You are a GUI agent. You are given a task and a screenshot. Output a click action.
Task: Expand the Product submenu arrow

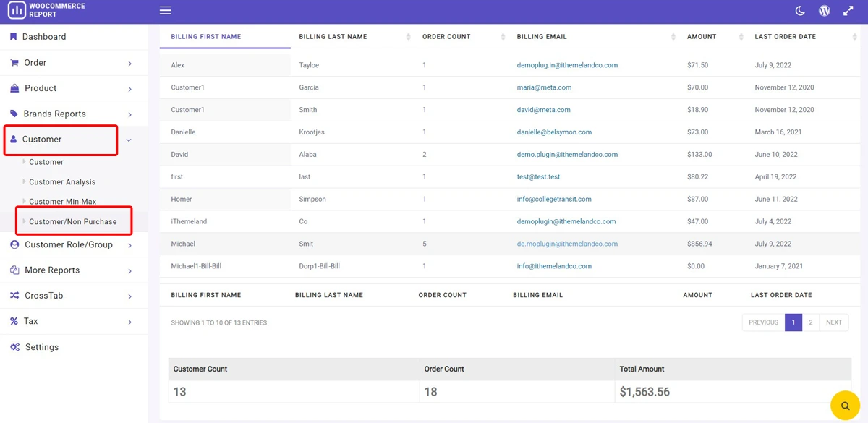pos(130,89)
